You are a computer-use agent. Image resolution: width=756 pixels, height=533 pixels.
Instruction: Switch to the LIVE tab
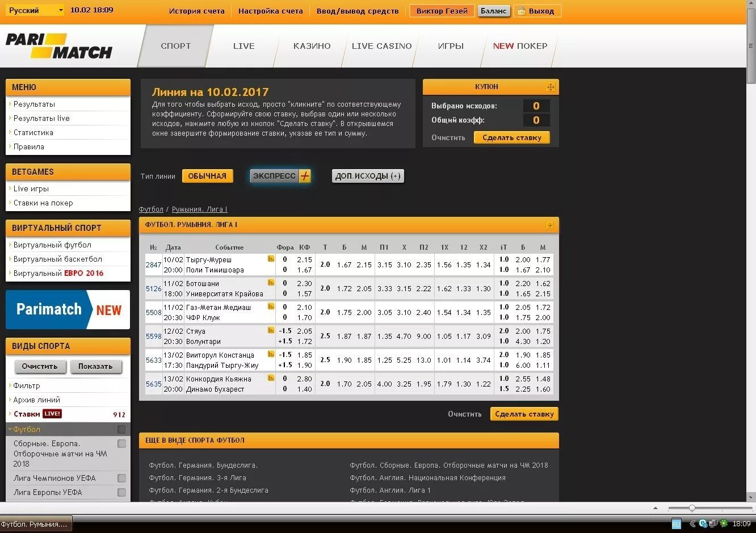point(243,46)
